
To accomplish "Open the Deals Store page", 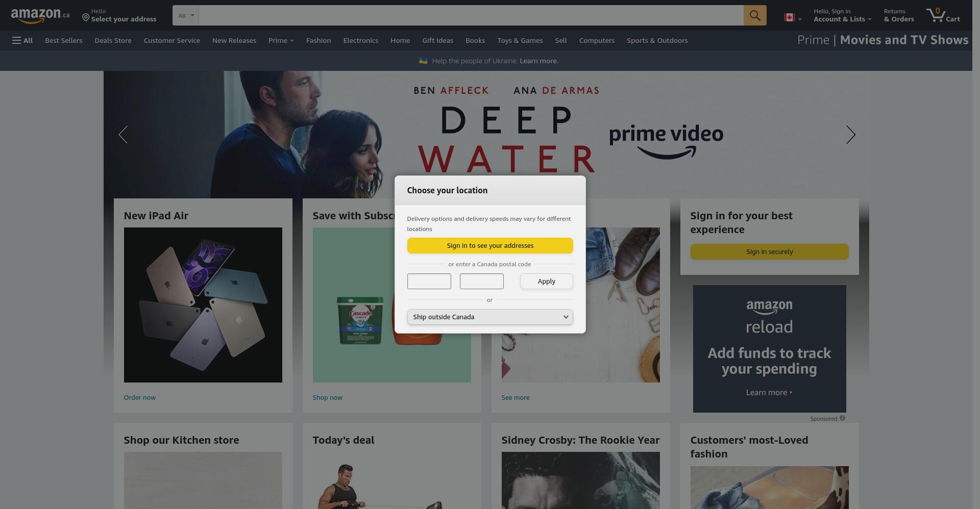I will pos(113,40).
